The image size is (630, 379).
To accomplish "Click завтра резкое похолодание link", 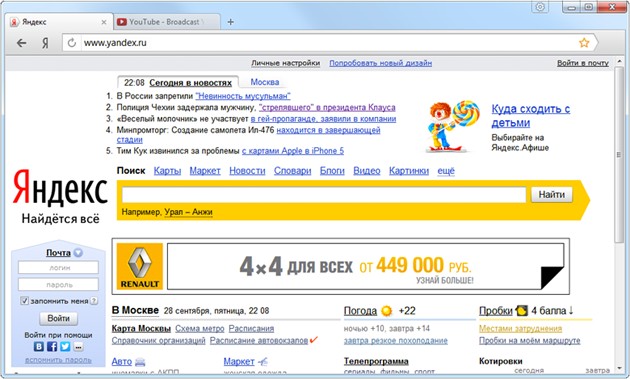I will pyautogui.click(x=395, y=340).
